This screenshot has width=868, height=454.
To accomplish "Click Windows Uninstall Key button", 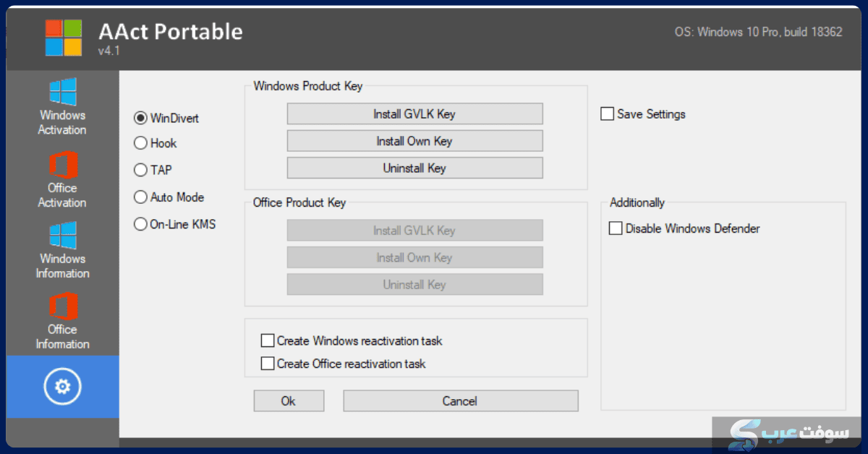I will 414,168.
